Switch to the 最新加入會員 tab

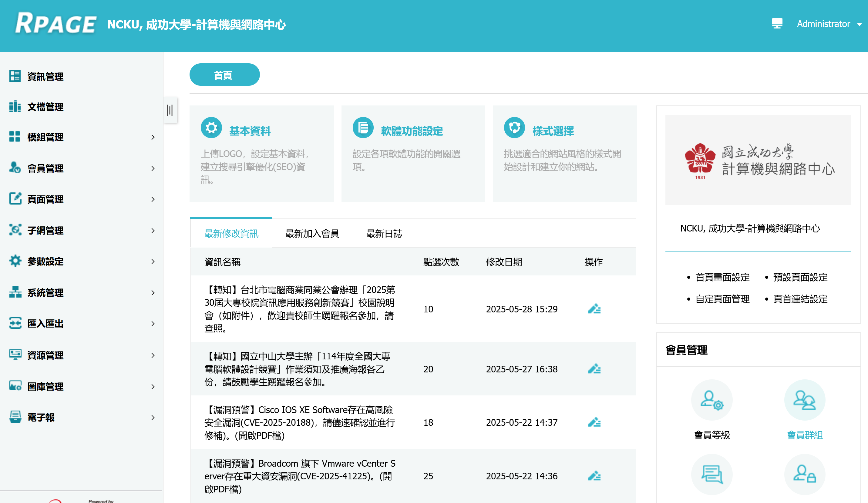point(312,233)
